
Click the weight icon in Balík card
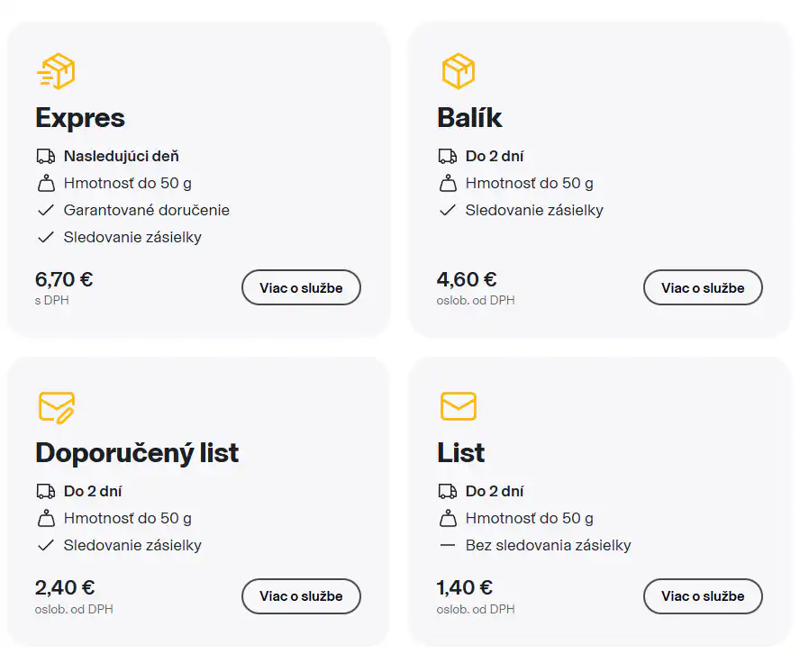tap(448, 184)
